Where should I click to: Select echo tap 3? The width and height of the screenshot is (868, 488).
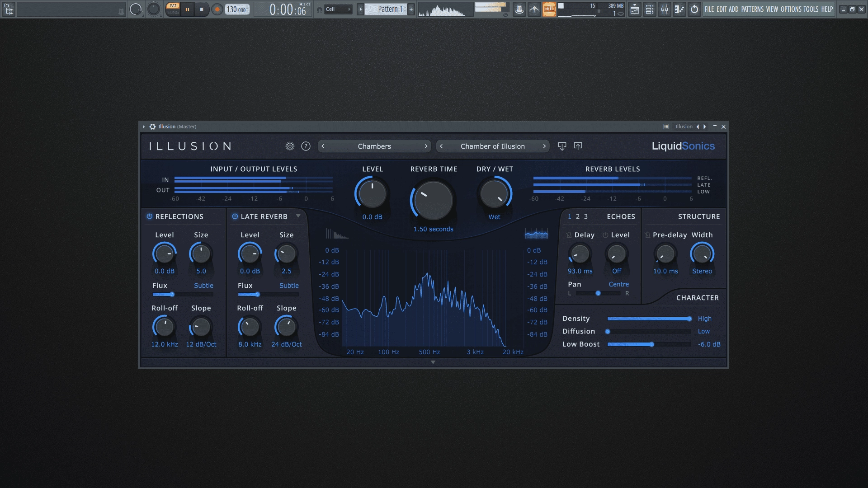tap(586, 216)
